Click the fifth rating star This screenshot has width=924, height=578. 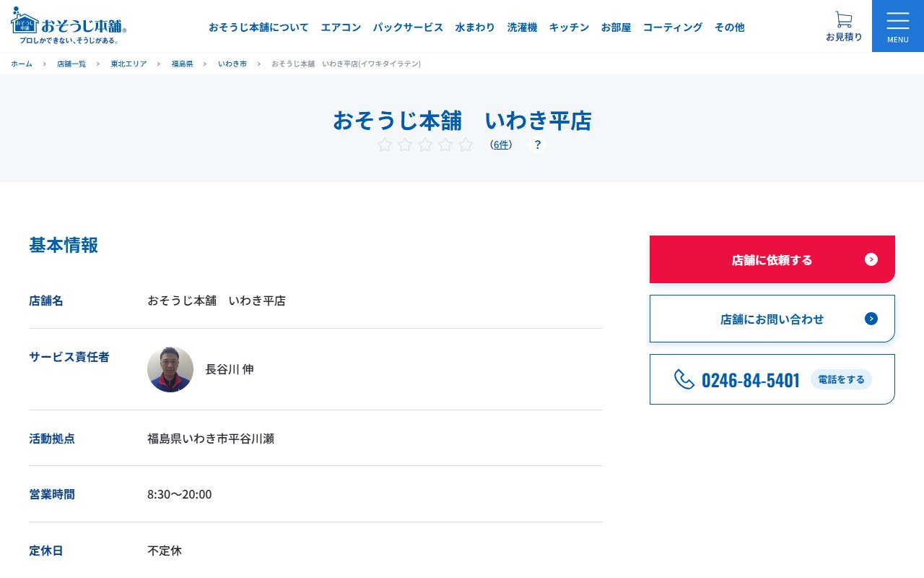point(466,144)
